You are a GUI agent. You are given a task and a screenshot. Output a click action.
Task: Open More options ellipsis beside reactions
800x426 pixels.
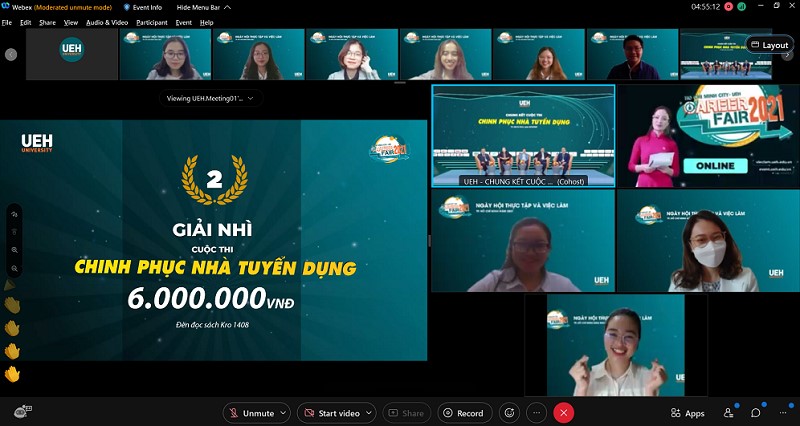[x=536, y=413]
